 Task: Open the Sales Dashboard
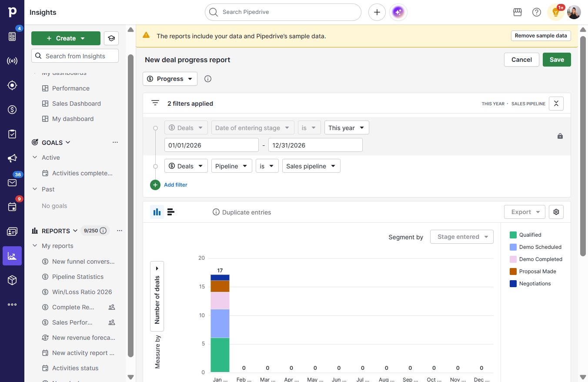coord(76,104)
